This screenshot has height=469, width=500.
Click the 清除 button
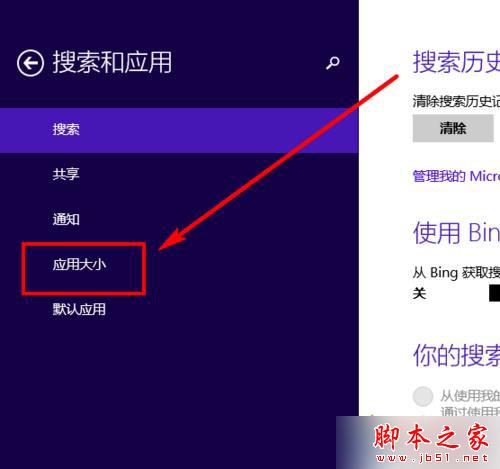point(453,128)
